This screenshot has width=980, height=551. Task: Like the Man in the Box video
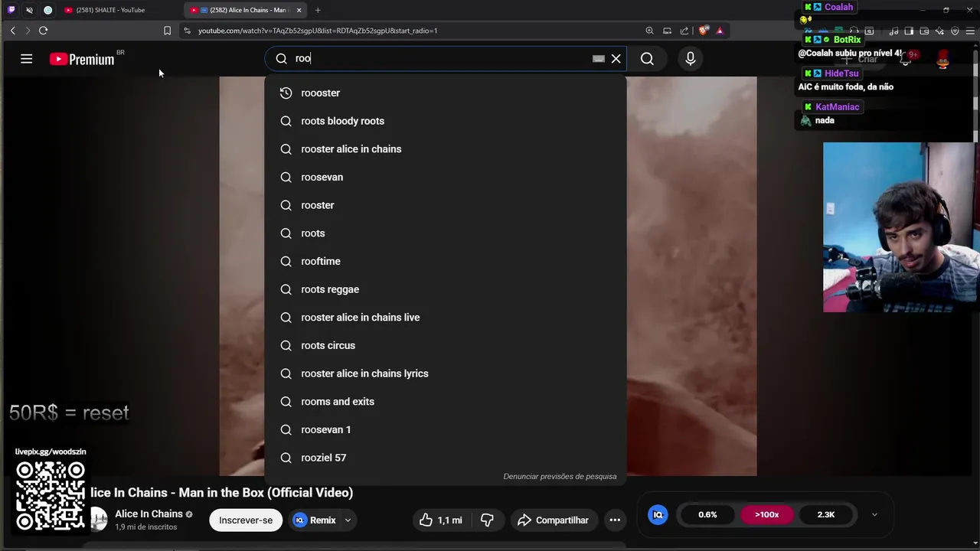(x=441, y=520)
